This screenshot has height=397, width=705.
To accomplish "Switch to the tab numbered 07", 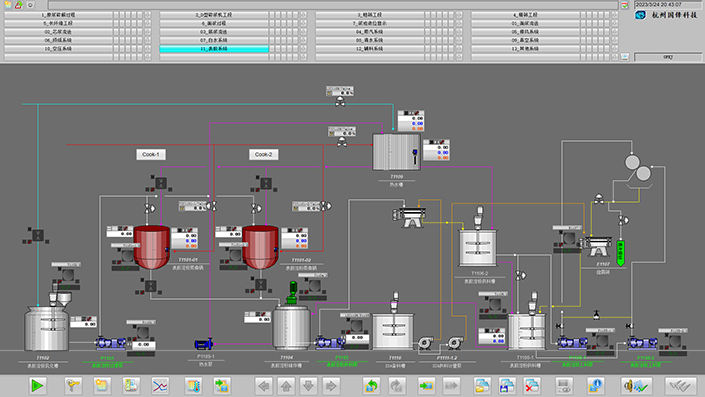I will point(214,40).
